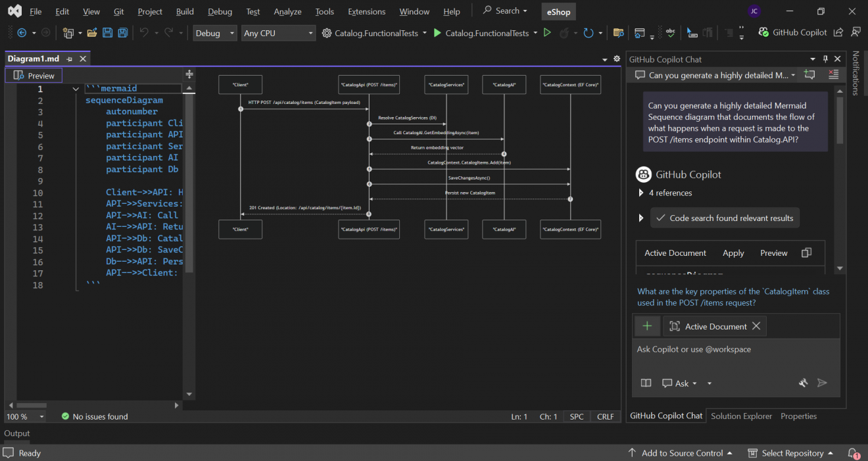The width and height of the screenshot is (868, 461).
Task: Open the File menu
Action: pyautogui.click(x=36, y=11)
